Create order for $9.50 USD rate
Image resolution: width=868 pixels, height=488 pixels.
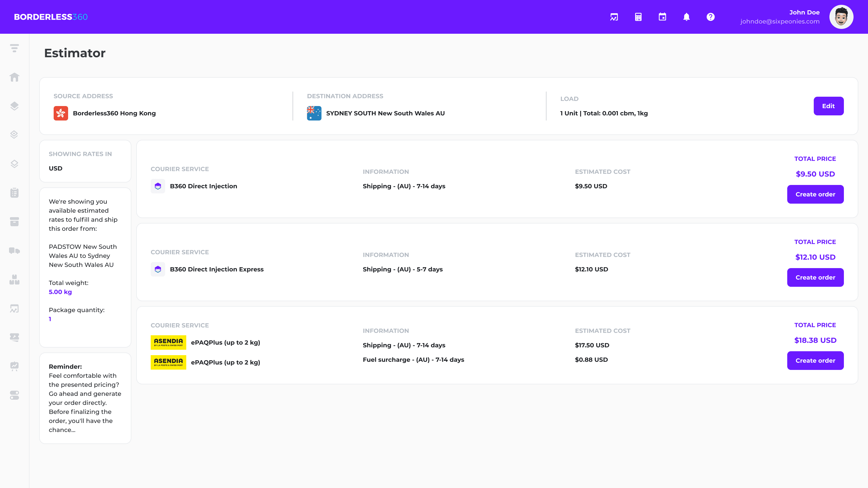(816, 194)
